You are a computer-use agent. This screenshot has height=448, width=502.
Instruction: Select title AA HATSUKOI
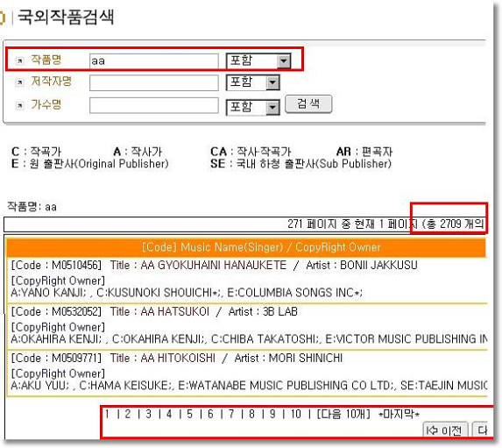(x=175, y=311)
